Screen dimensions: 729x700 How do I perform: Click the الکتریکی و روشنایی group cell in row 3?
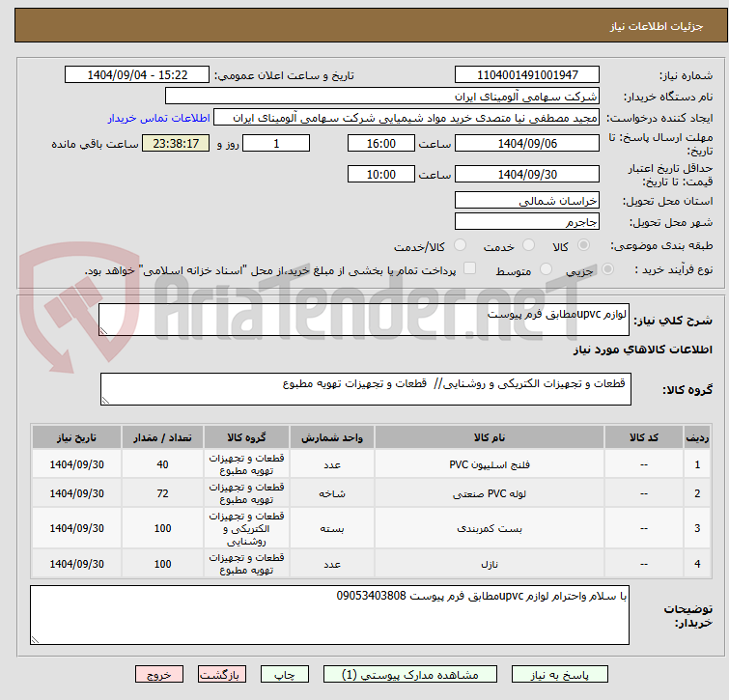246,528
